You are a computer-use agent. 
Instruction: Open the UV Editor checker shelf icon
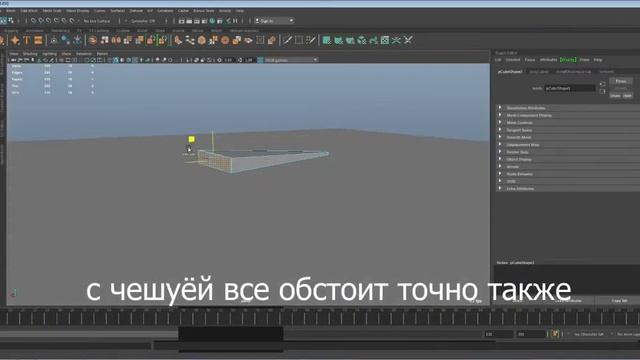coord(384,40)
